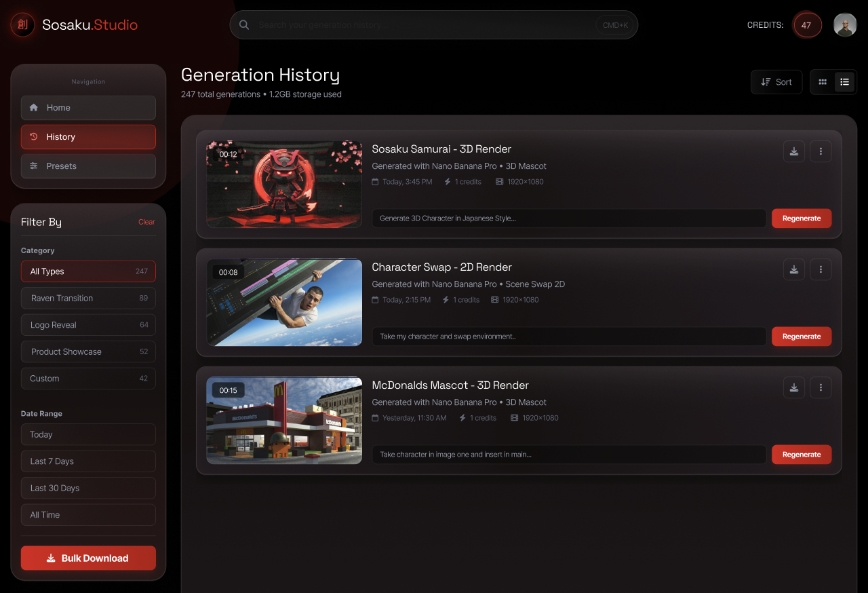Click the Sosaku.Studio logo icon

(x=22, y=24)
